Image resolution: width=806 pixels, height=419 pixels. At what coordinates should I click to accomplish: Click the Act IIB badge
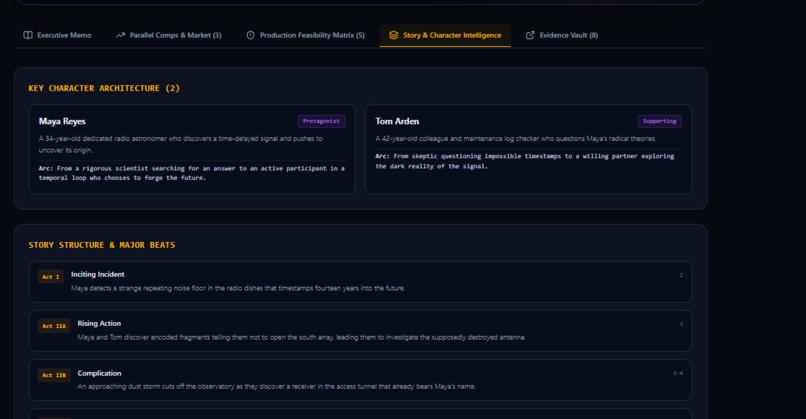54,375
